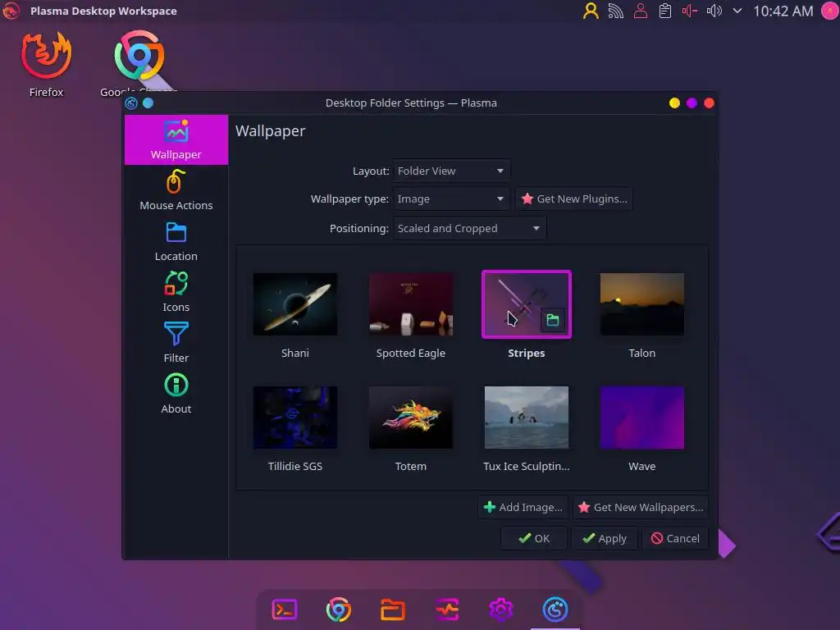
Task: Click the Get New Wallpapers button
Action: coord(641,507)
